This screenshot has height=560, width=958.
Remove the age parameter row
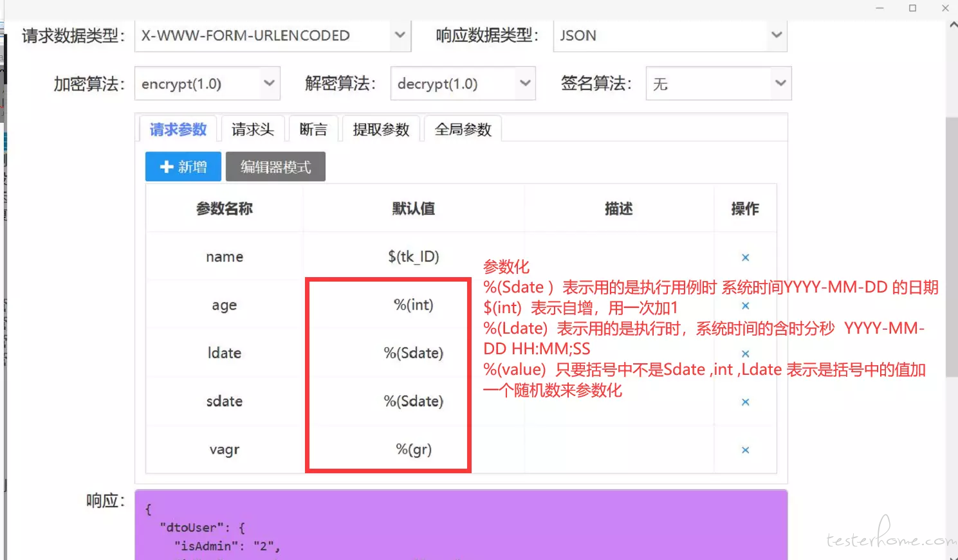click(745, 305)
